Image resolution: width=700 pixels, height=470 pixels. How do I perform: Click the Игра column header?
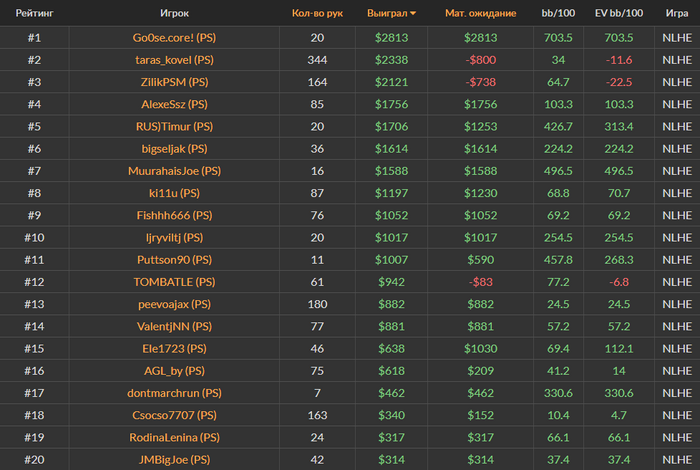pyautogui.click(x=677, y=14)
